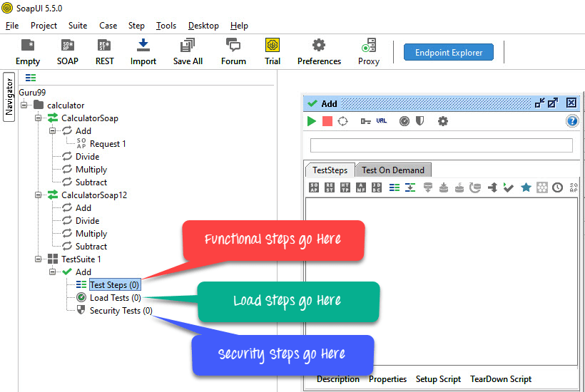
Task: Collapse the CalculatorSoap tree node
Action: [x=39, y=118]
